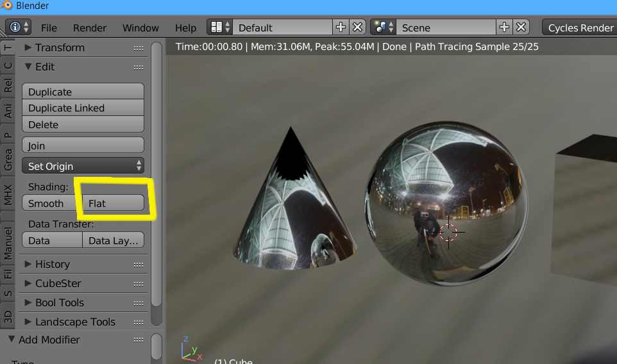Grab the History panel drag handle
Viewport: 617px width, 364px height.
[138, 265]
